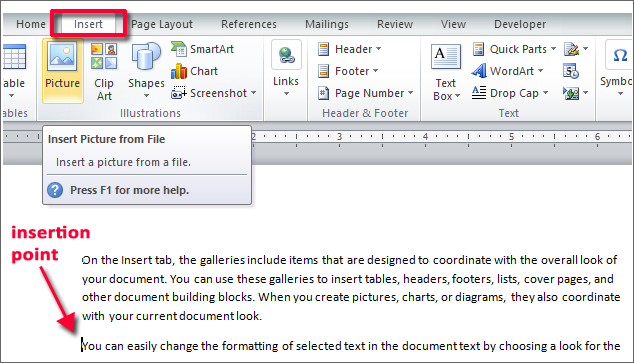Switch to the Home tab
The width and height of the screenshot is (634, 363).
tap(31, 24)
